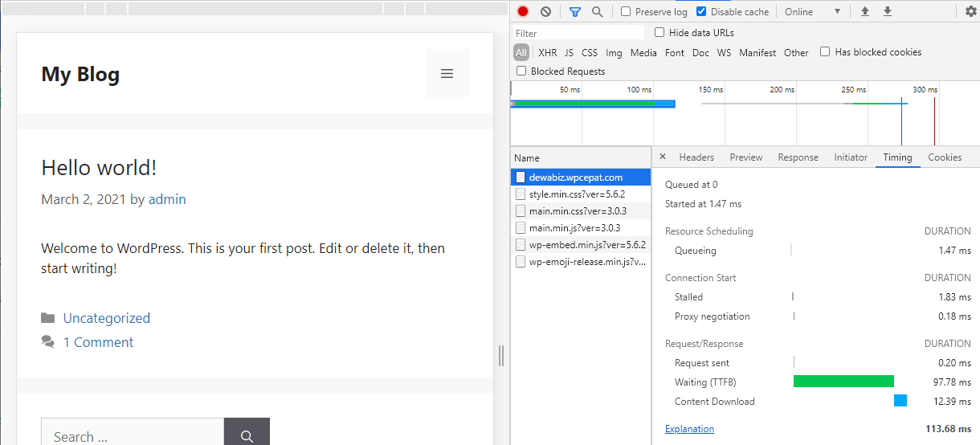Enable the Preserve log checkbox
The image size is (980, 445).
626,12
